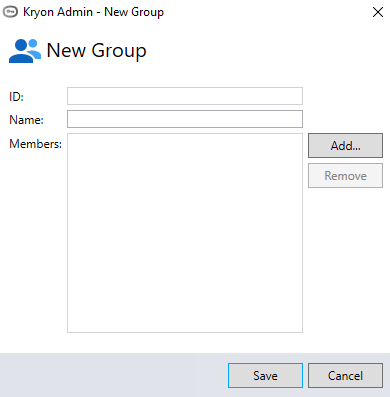Image resolution: width=390 pixels, height=397 pixels.
Task: Click the blue group people icon
Action: tap(25, 51)
